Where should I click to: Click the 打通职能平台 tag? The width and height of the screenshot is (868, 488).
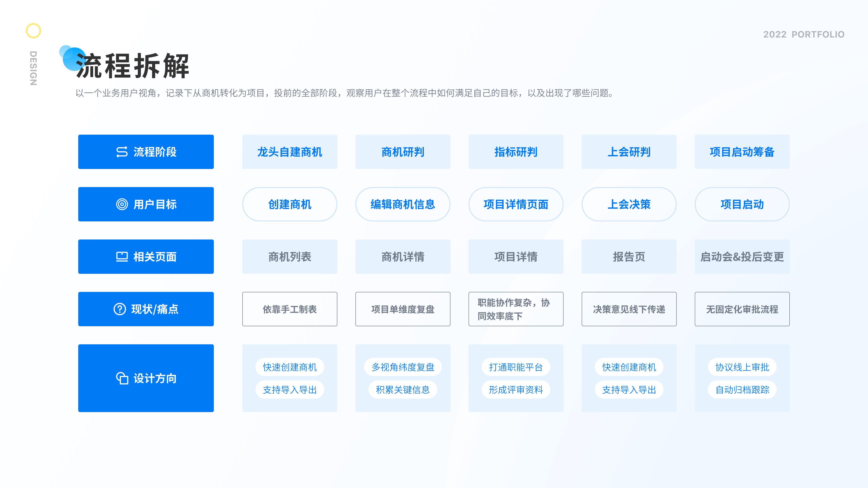[516, 367]
